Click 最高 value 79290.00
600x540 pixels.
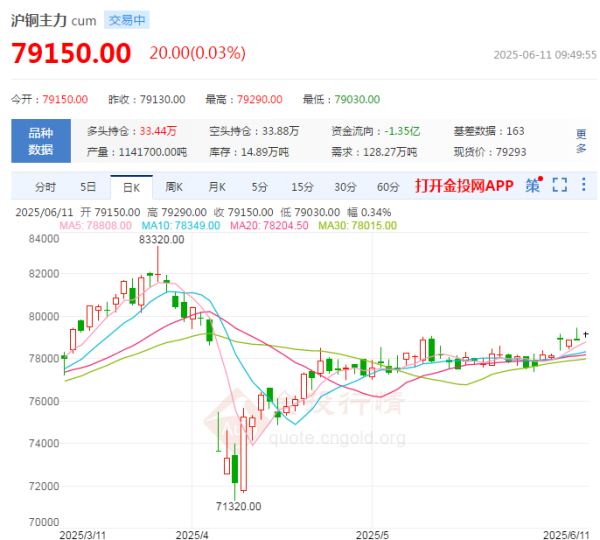tap(259, 100)
